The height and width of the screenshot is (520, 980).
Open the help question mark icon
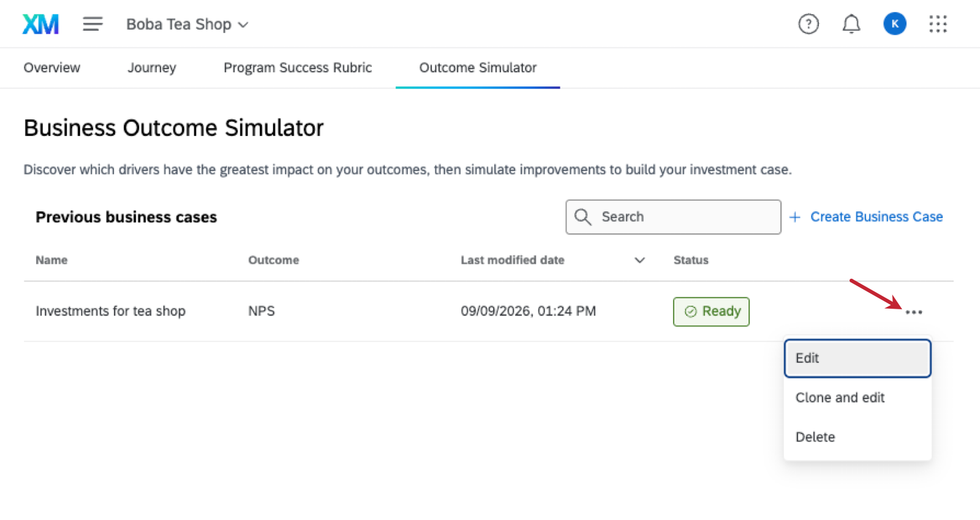pyautogui.click(x=809, y=24)
